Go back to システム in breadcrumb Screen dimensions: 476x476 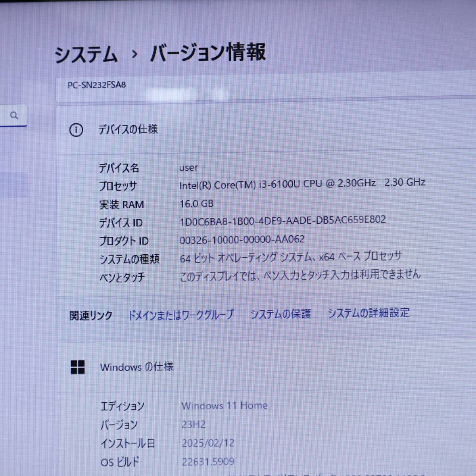86,55
